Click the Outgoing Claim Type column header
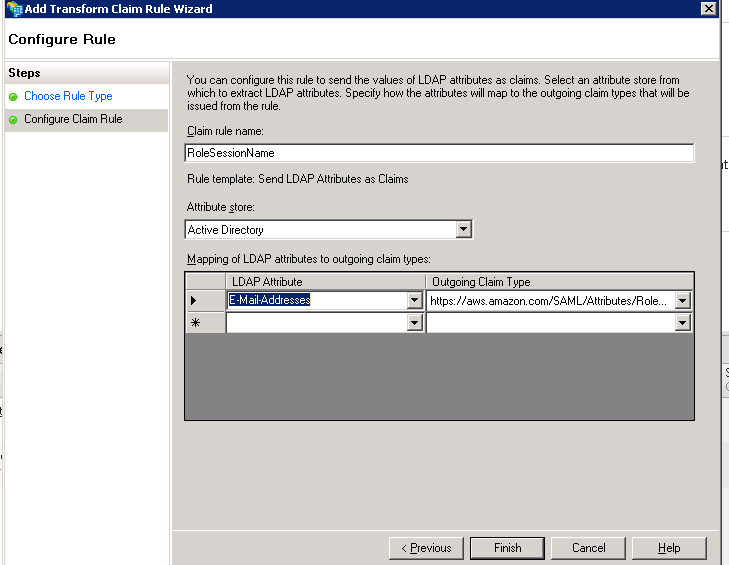Screen dimensions: 729x565 point(560,282)
